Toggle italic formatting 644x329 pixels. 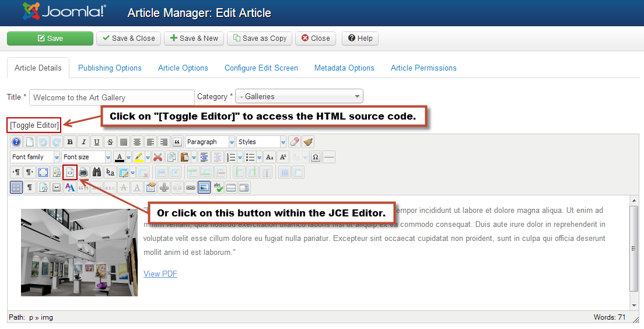(x=83, y=142)
